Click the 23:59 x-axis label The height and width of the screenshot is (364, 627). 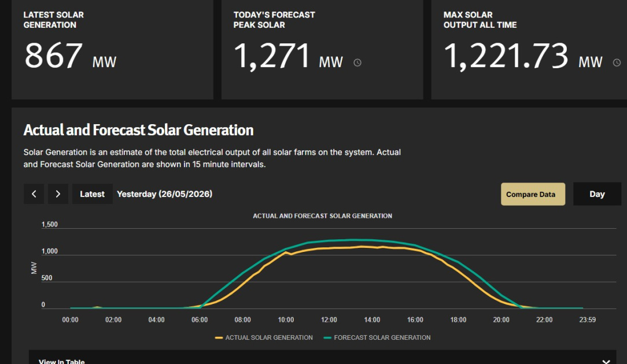pyautogui.click(x=588, y=320)
